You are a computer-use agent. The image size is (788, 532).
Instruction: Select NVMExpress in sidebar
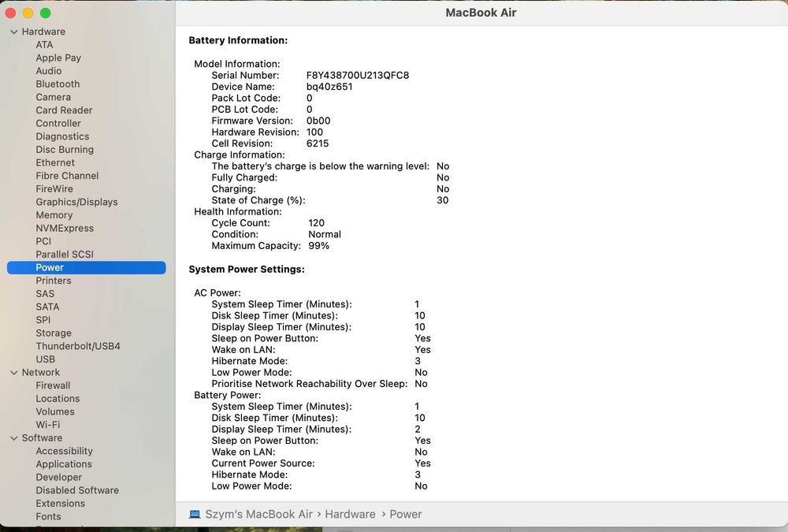coord(65,228)
